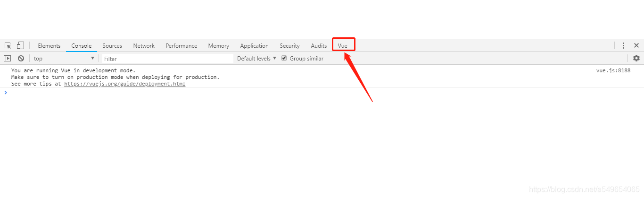Open console settings gear

[x=636, y=58]
